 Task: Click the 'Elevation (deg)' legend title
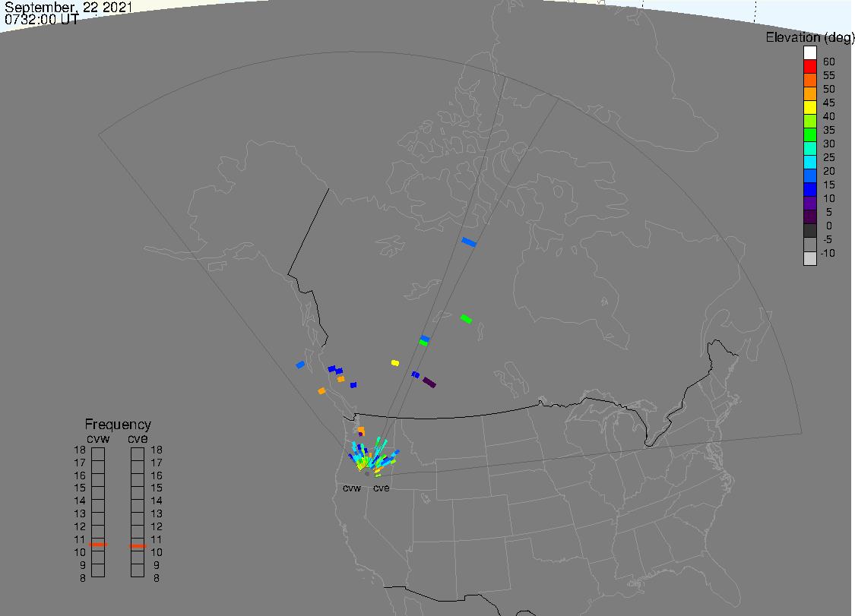[809, 37]
